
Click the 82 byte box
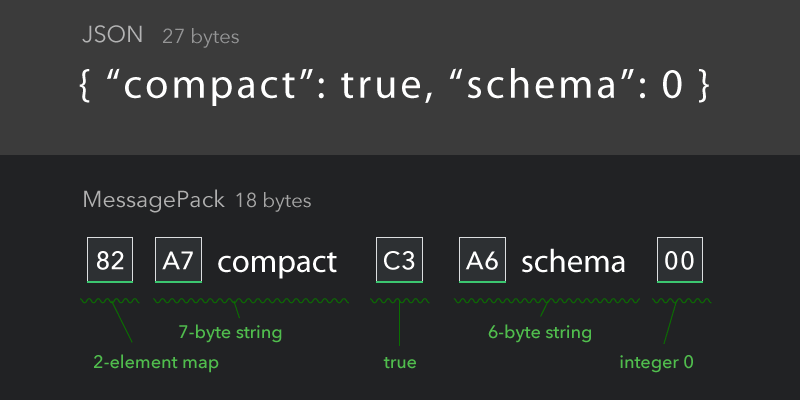pyautogui.click(x=110, y=262)
